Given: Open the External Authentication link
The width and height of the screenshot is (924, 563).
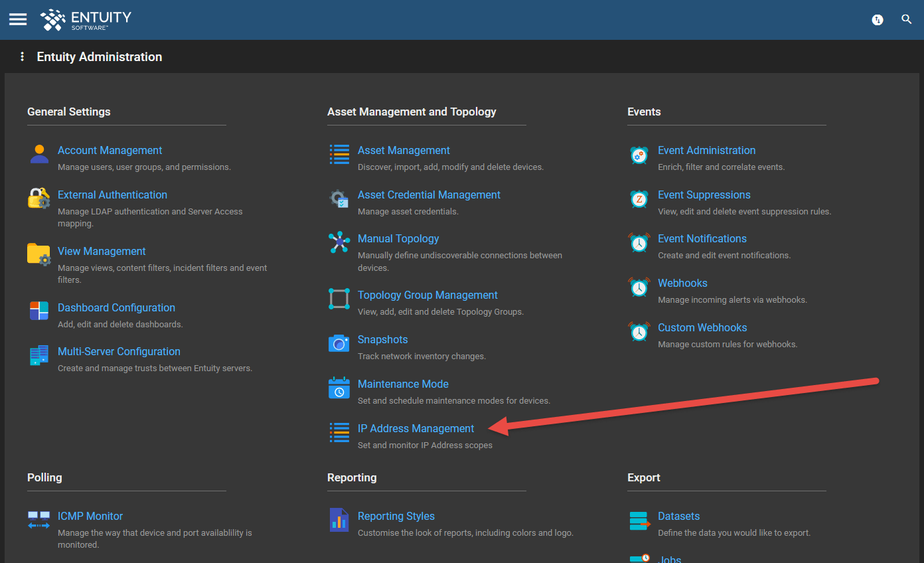Looking at the screenshot, I should click(x=112, y=195).
